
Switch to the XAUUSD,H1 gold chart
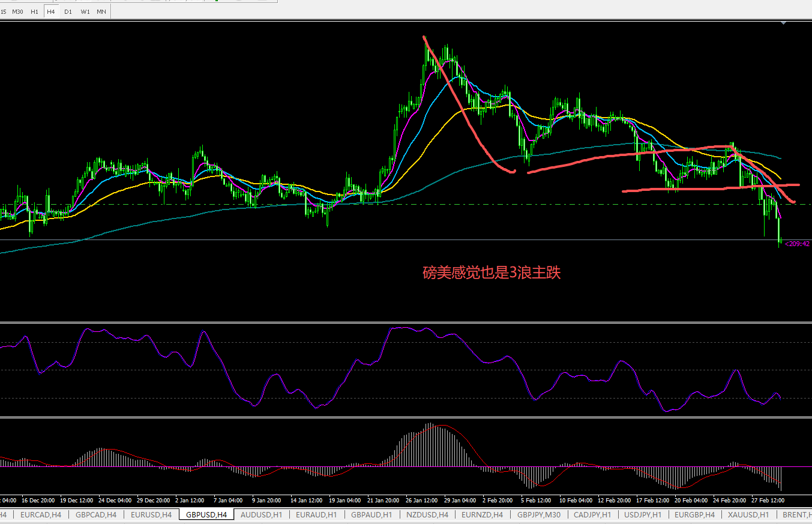coord(748,514)
